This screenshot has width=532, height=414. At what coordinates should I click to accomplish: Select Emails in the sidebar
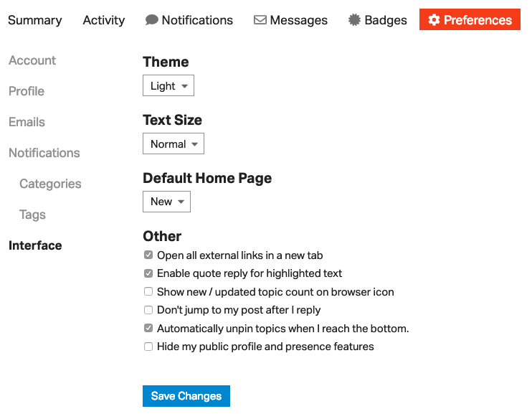[x=27, y=122]
